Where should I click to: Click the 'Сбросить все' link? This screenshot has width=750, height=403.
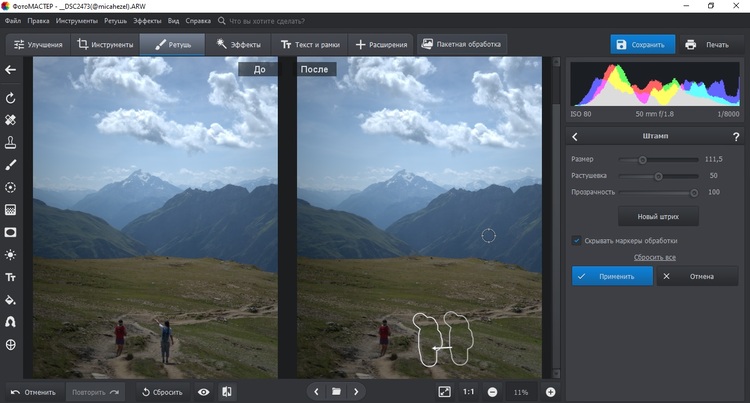654,257
